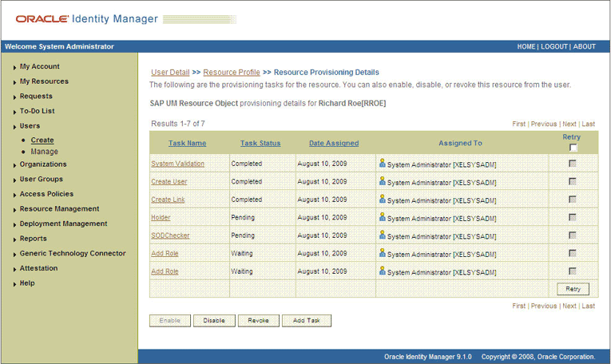Click the greyed Enable button

pyautogui.click(x=170, y=320)
